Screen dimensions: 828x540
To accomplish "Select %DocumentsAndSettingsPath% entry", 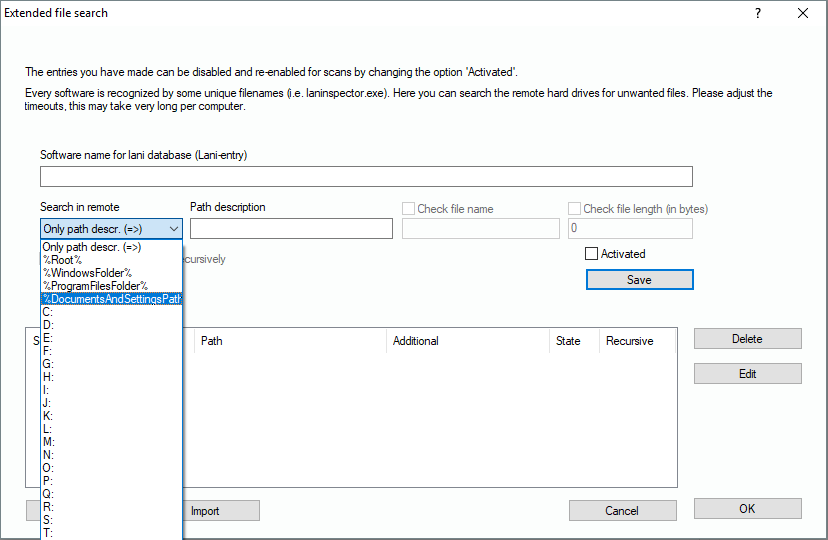I will coord(111,299).
